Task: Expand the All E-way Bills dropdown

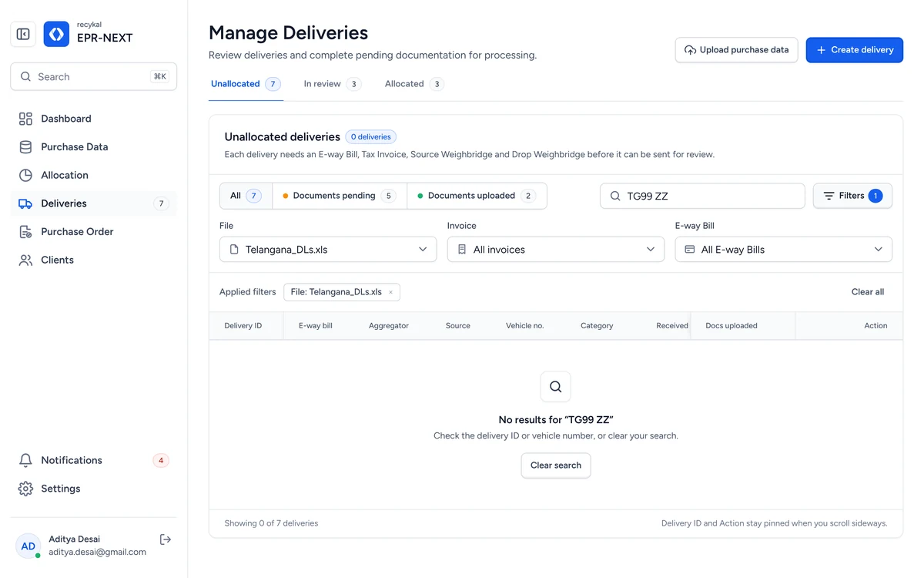Action: click(x=784, y=250)
